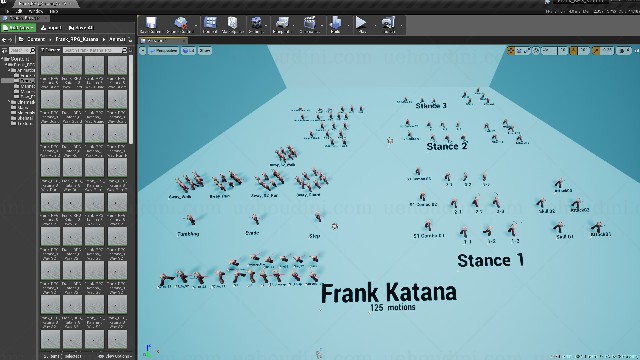Viewport: 640px width, 360px height.
Task: Open the Content browser toolbar icon
Action: (210, 24)
